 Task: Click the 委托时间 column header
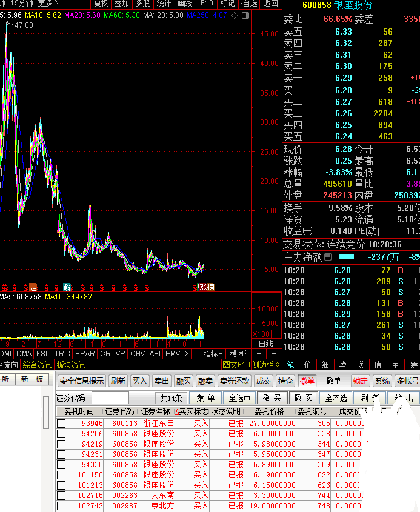click(79, 411)
